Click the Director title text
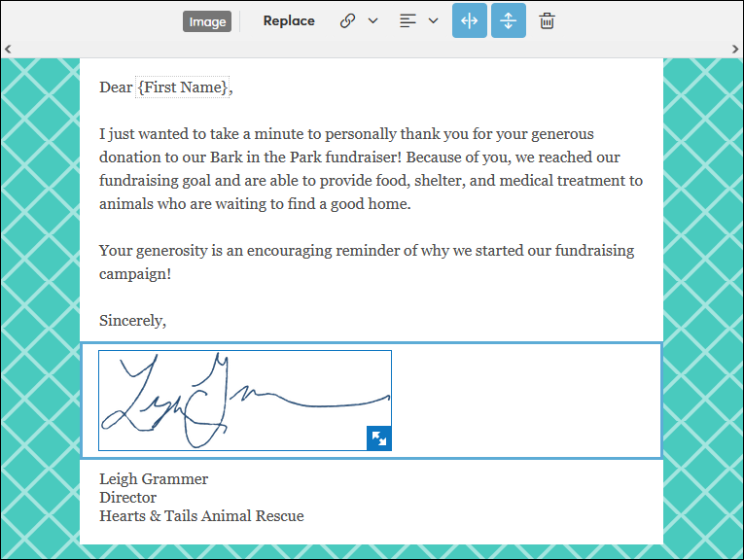This screenshot has height=560, width=744. 127,497
